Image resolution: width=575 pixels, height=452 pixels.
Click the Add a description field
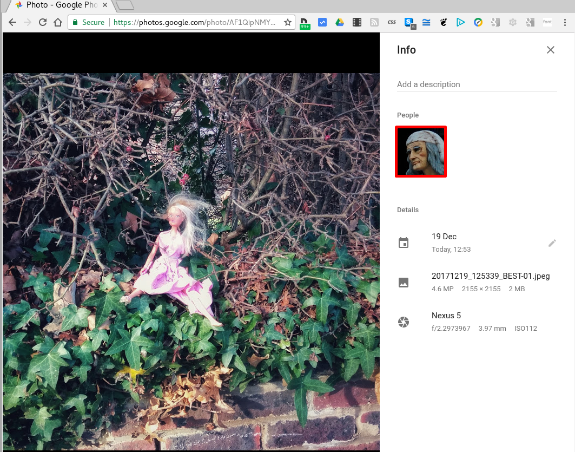(476, 84)
